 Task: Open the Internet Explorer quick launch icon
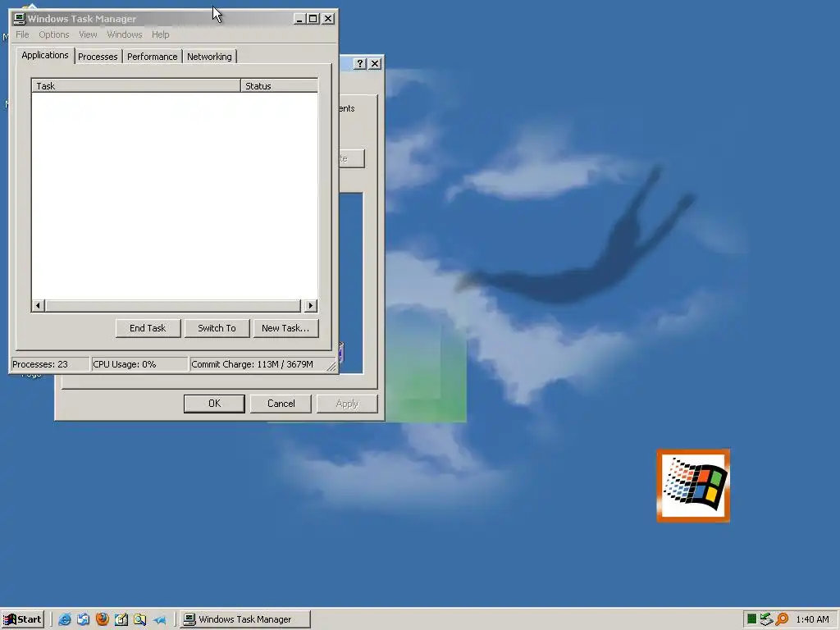[x=65, y=619]
